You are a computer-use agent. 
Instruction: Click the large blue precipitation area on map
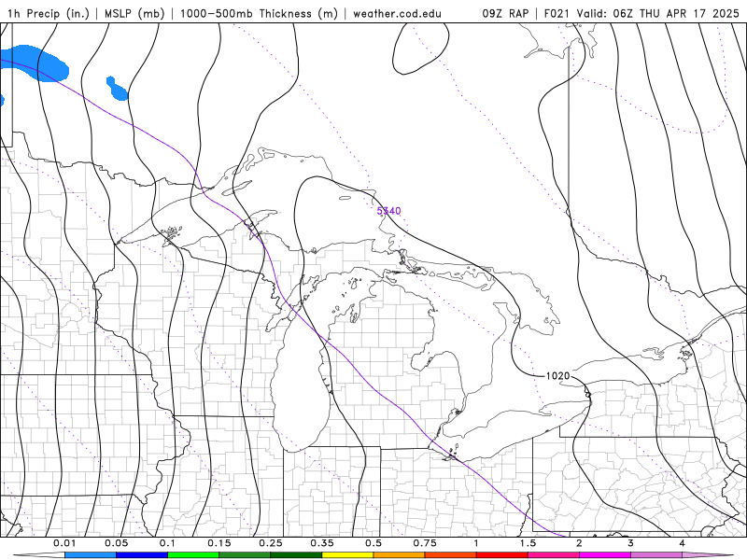[x=35, y=63]
